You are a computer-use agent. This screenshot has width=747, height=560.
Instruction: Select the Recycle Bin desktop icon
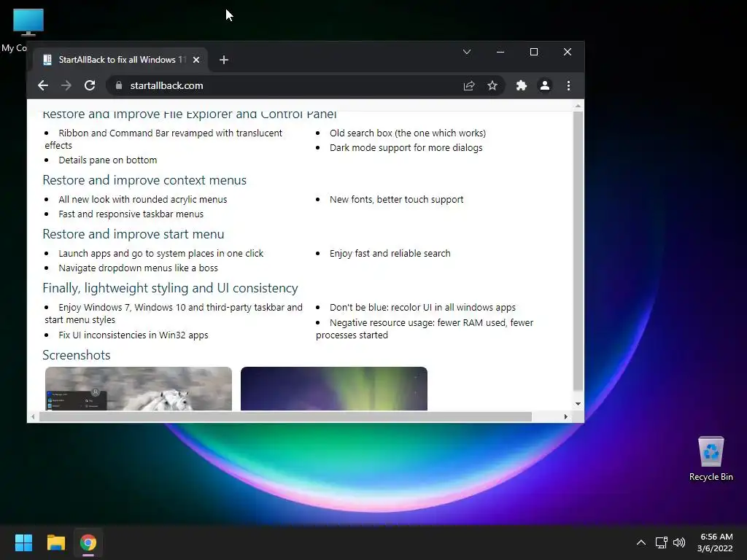point(711,458)
